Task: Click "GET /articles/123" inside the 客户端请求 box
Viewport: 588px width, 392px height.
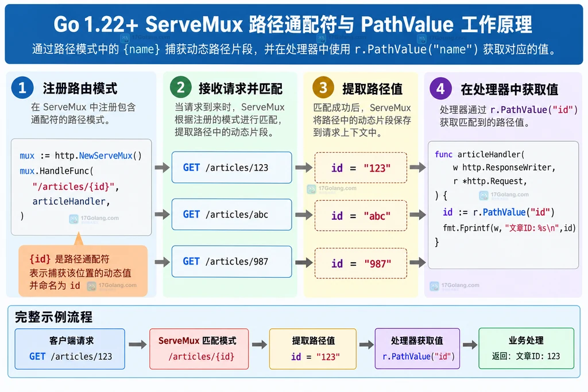Action: [71, 356]
